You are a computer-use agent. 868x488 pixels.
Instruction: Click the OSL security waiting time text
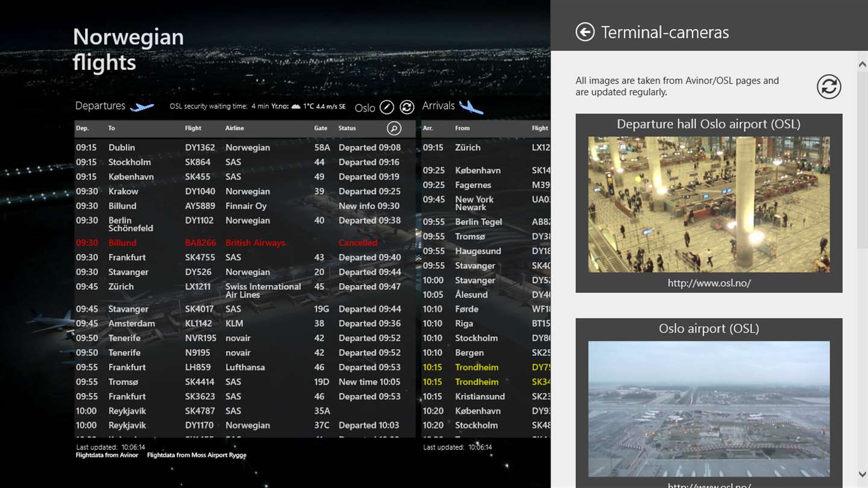209,107
